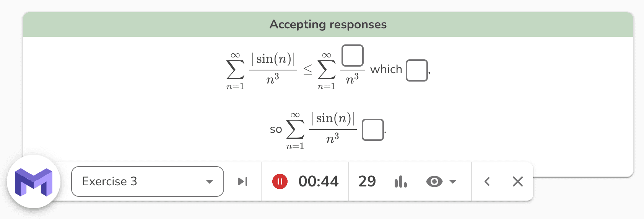Click the |sin(n)| fraction left of ≤
This screenshot has height=219, width=644.
coord(273,69)
